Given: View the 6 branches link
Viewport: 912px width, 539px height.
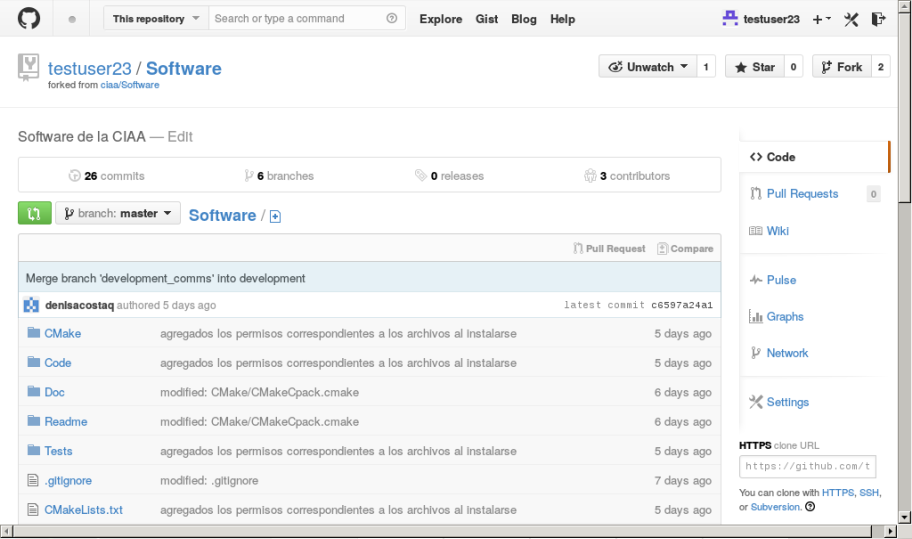Looking at the screenshot, I should point(279,176).
